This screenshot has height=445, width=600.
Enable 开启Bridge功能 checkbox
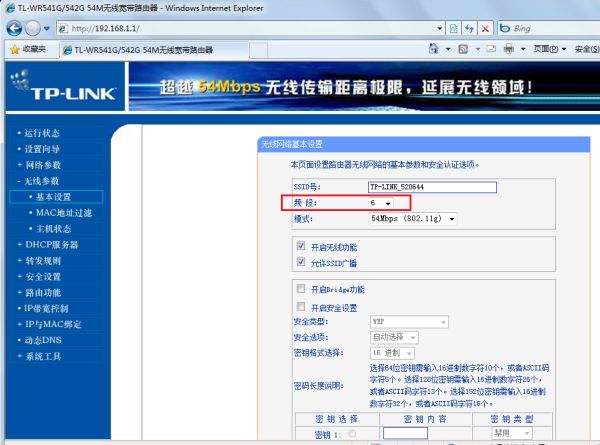(x=301, y=288)
